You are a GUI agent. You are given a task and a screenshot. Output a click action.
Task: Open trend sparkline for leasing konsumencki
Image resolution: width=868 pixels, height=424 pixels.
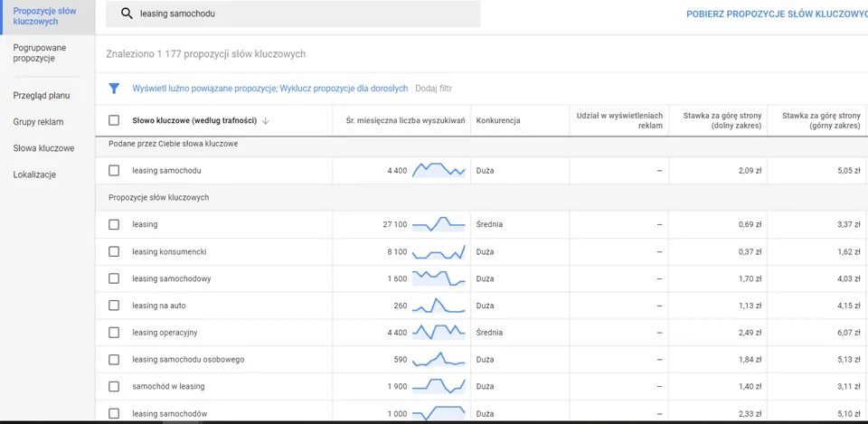[x=439, y=251]
